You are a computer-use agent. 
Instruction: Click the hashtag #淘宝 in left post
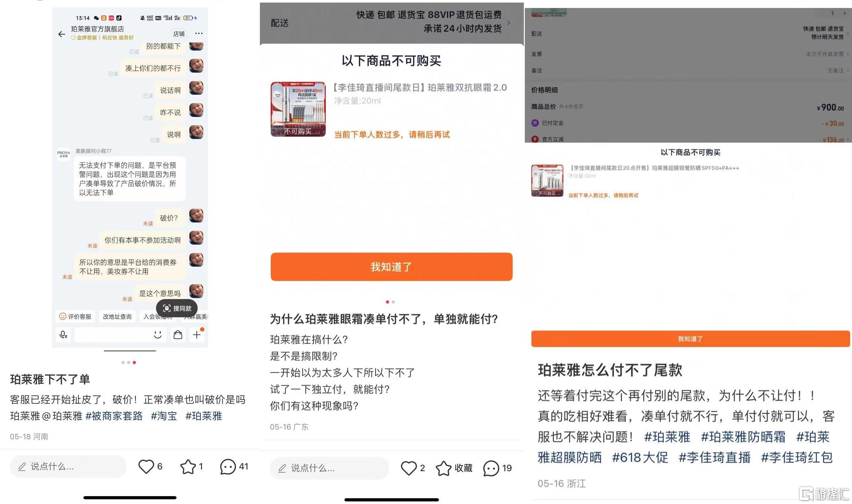pos(164,416)
